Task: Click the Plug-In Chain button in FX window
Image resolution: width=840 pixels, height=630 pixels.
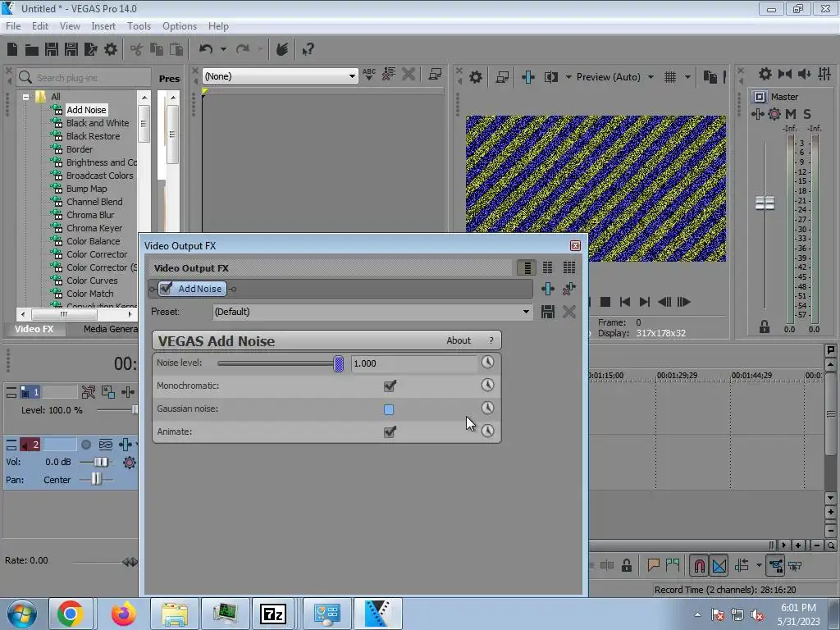Action: tap(547, 289)
